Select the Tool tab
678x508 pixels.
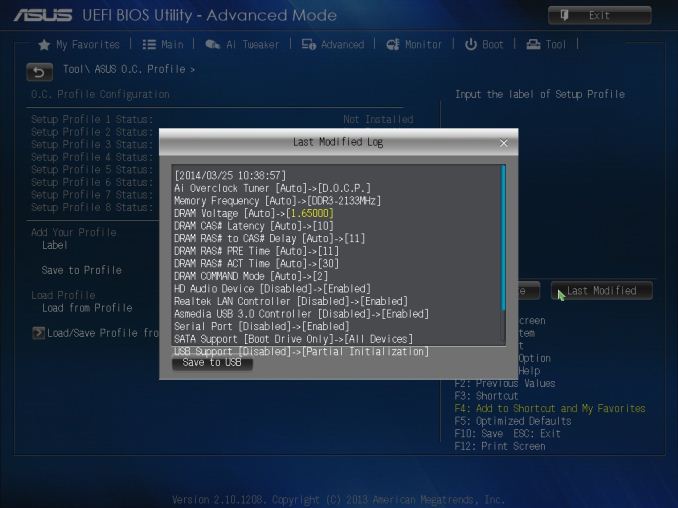546,45
